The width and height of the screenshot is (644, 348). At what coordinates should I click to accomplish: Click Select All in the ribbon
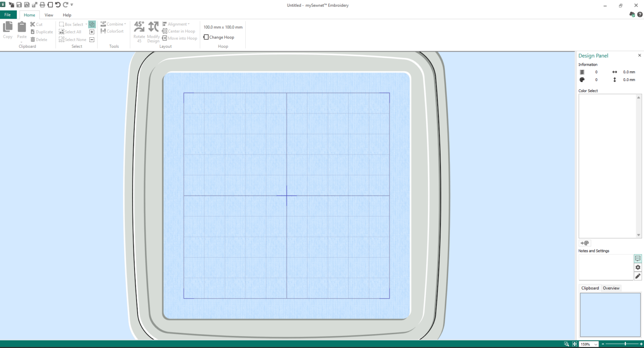70,31
